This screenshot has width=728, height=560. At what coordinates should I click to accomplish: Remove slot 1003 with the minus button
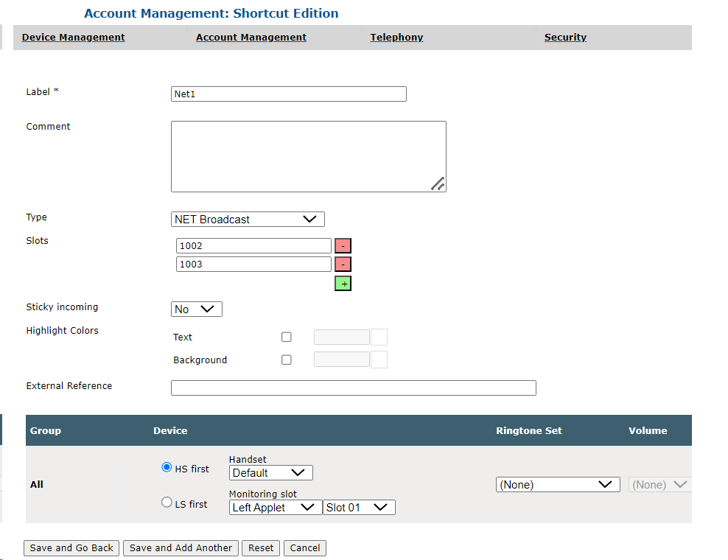[343, 265]
